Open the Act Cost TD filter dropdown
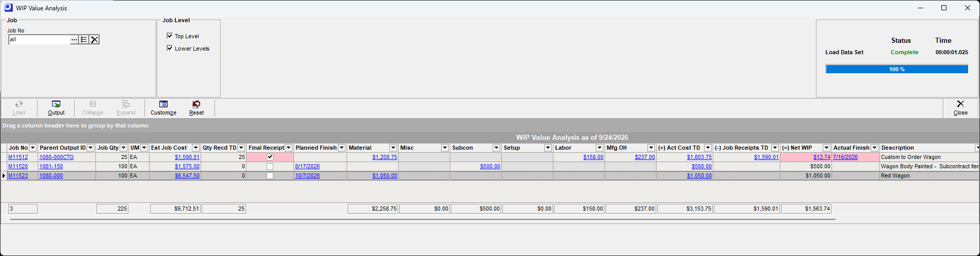This screenshot has width=980, height=256. 708,148
